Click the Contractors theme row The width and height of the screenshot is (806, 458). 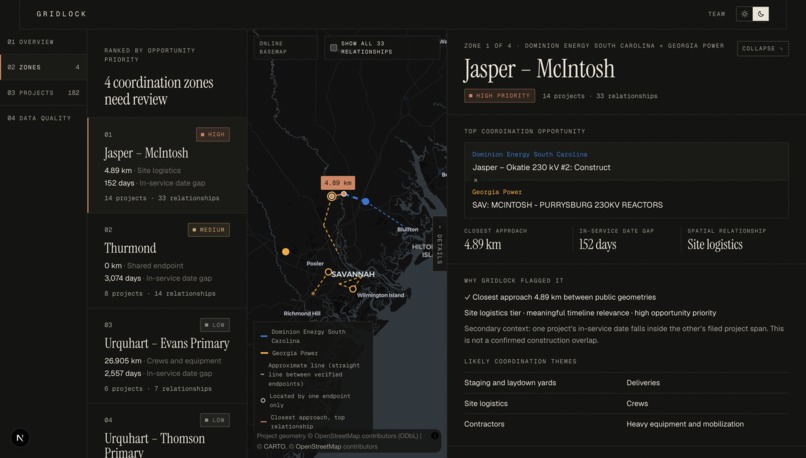[484, 424]
